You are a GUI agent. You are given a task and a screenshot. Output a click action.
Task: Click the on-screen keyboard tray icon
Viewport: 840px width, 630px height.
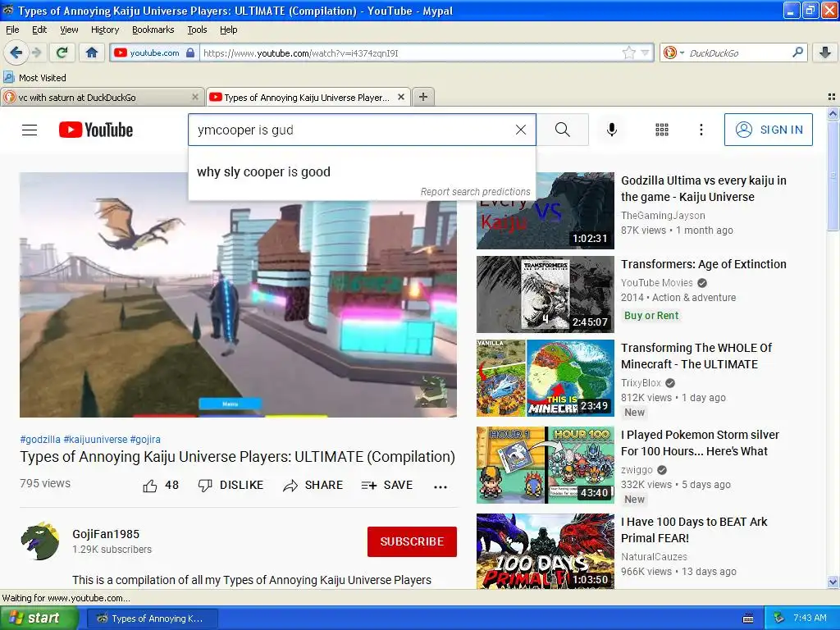pos(748,619)
